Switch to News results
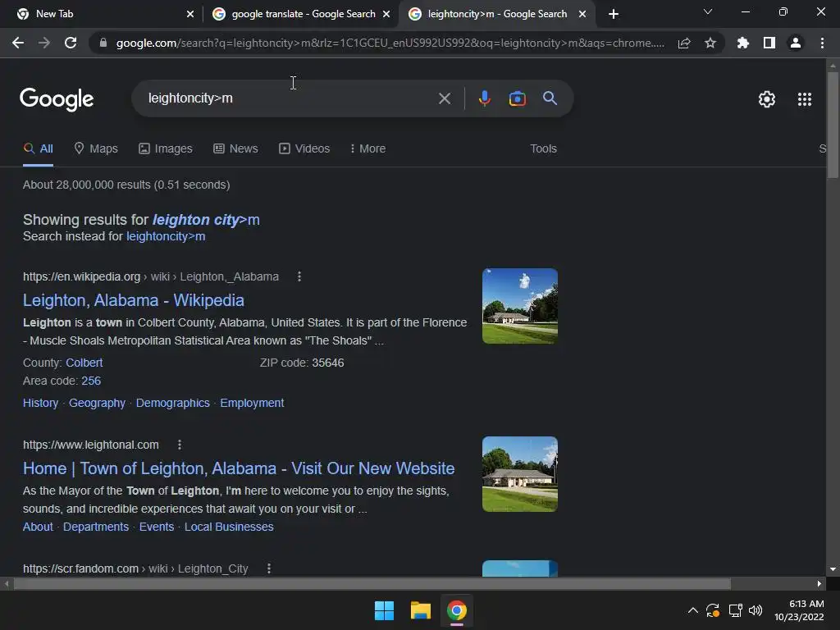Image resolution: width=840 pixels, height=630 pixels. (x=235, y=149)
